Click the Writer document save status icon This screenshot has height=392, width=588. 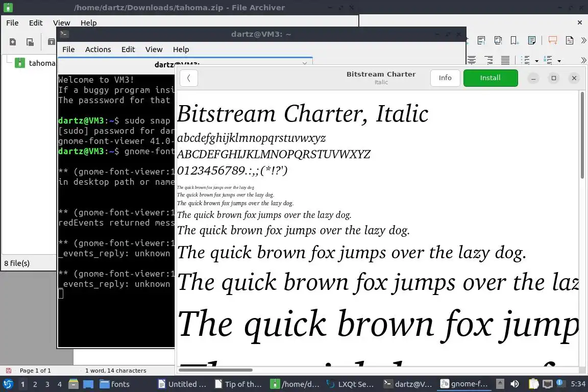pyautogui.click(x=9, y=371)
